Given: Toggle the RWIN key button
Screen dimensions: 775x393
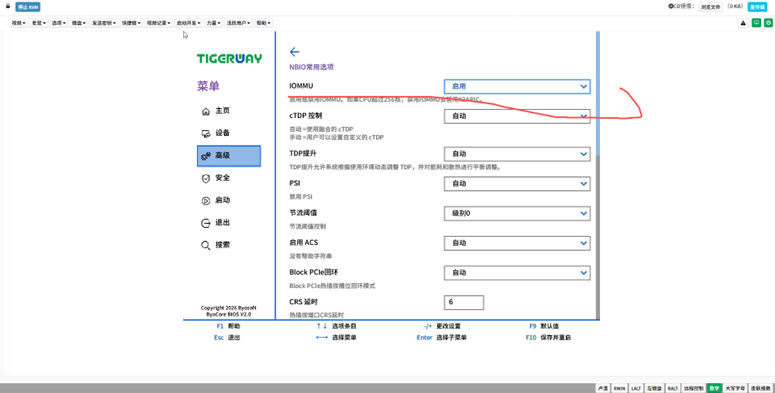Looking at the screenshot, I should point(619,389).
